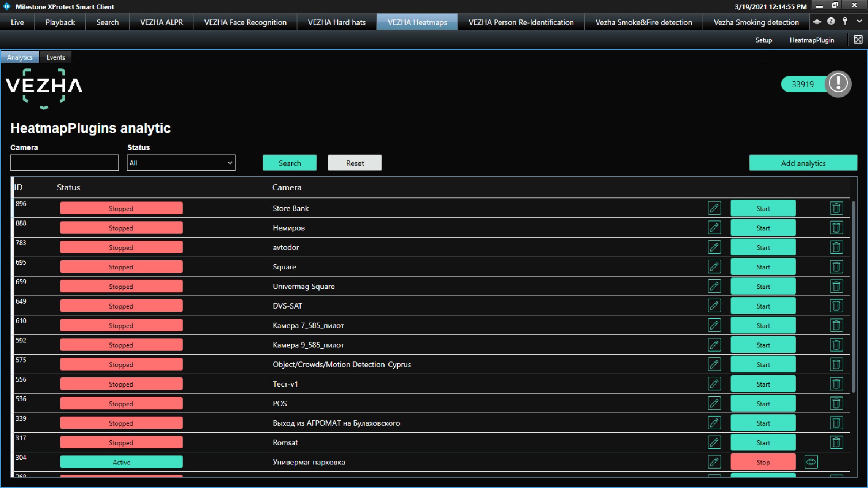Image resolution: width=868 pixels, height=488 pixels.
Task: Delete the Немиров analytic
Action: (x=836, y=228)
